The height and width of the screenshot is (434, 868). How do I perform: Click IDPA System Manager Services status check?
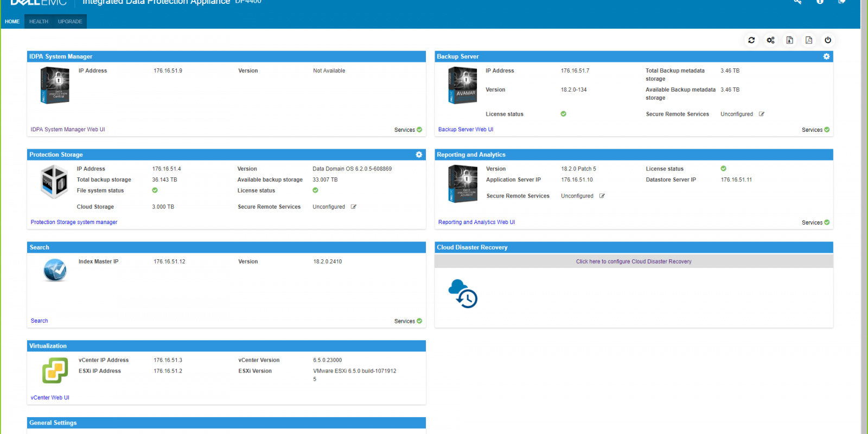(419, 130)
